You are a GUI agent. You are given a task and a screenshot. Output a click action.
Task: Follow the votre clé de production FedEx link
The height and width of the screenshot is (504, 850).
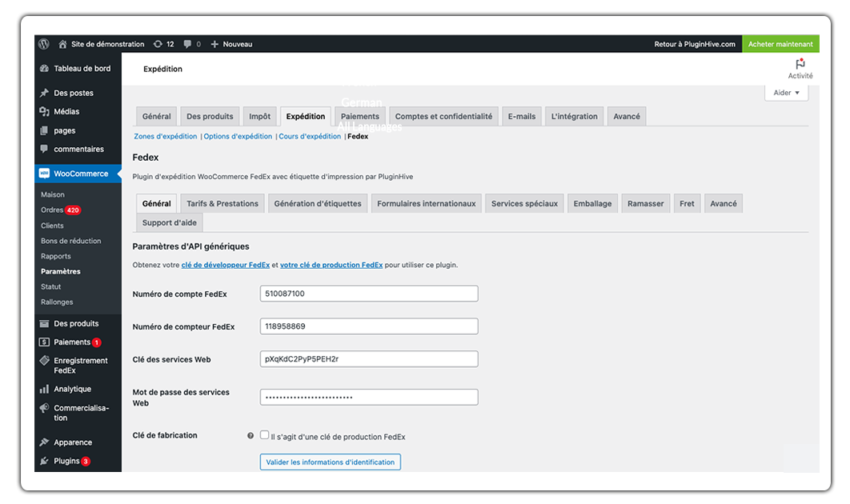pyautogui.click(x=331, y=265)
